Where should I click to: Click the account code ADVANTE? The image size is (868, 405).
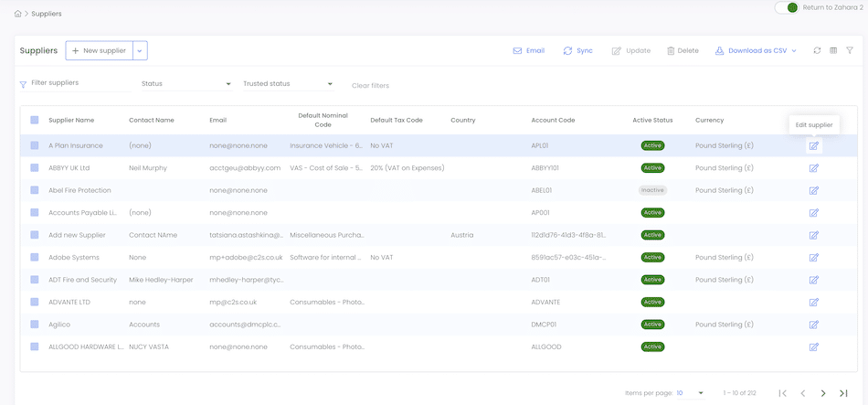[x=545, y=302]
